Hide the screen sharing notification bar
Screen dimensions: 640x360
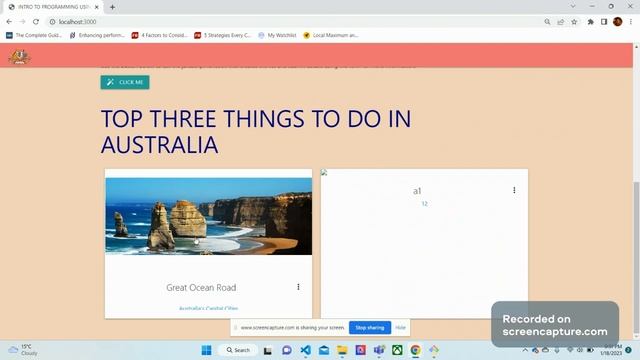(x=400, y=327)
